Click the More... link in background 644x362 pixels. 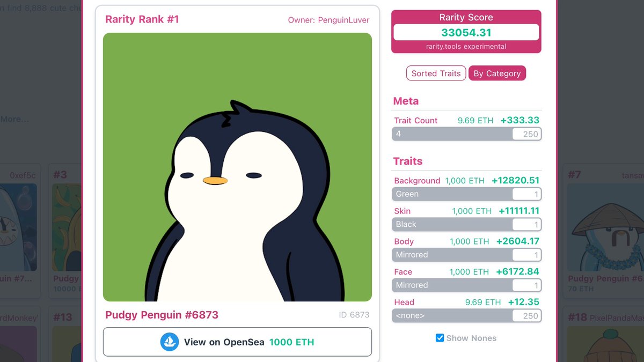tap(14, 119)
